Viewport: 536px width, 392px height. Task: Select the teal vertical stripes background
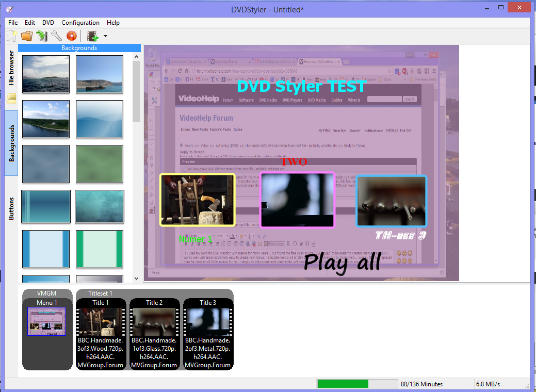pos(46,206)
